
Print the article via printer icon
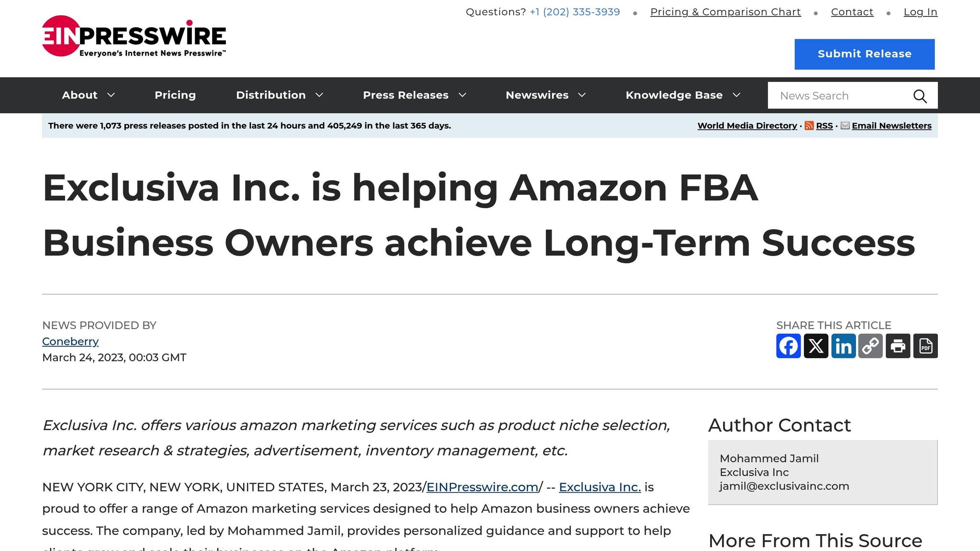click(x=898, y=346)
